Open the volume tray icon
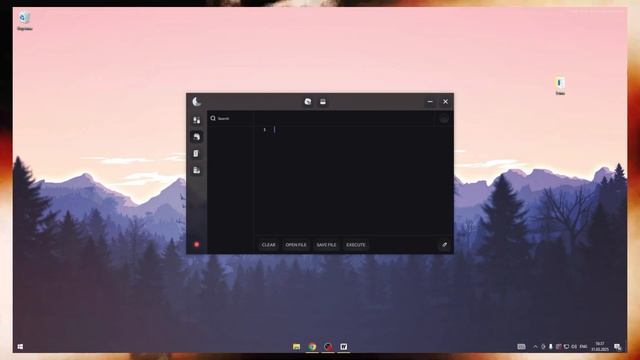 [x=574, y=347]
